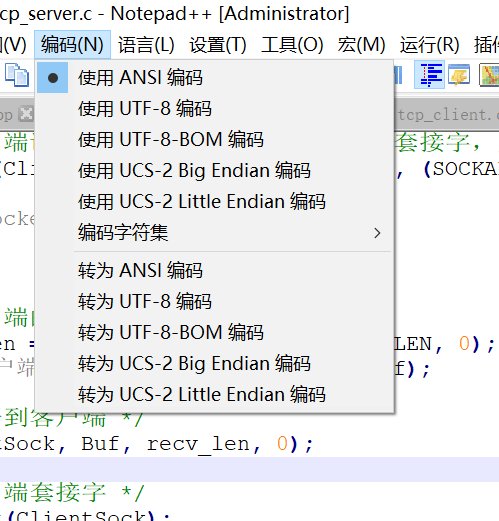Open the 宏(M) menu
The image size is (499, 521).
point(361,45)
